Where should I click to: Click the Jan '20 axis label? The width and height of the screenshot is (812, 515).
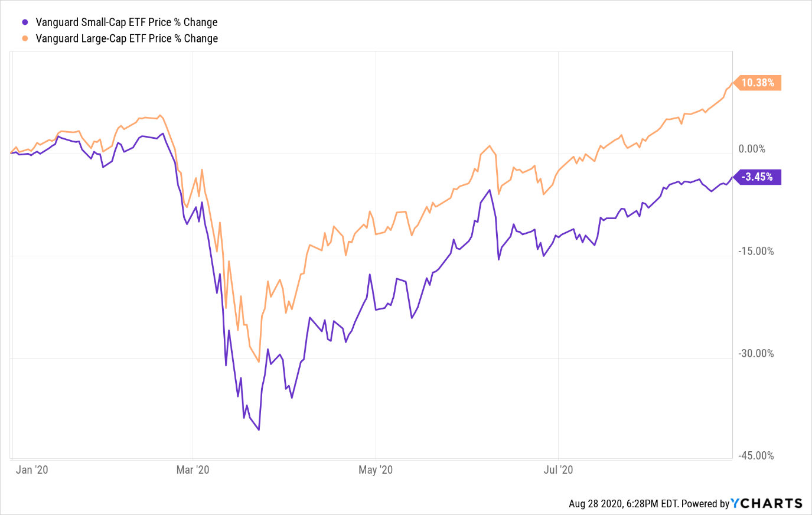(32, 470)
